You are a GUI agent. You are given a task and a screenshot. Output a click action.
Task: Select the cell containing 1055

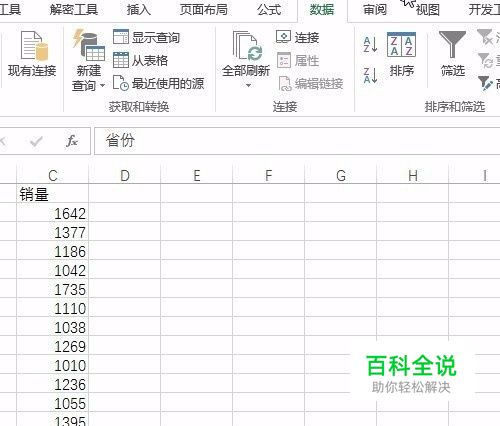[x=53, y=403]
